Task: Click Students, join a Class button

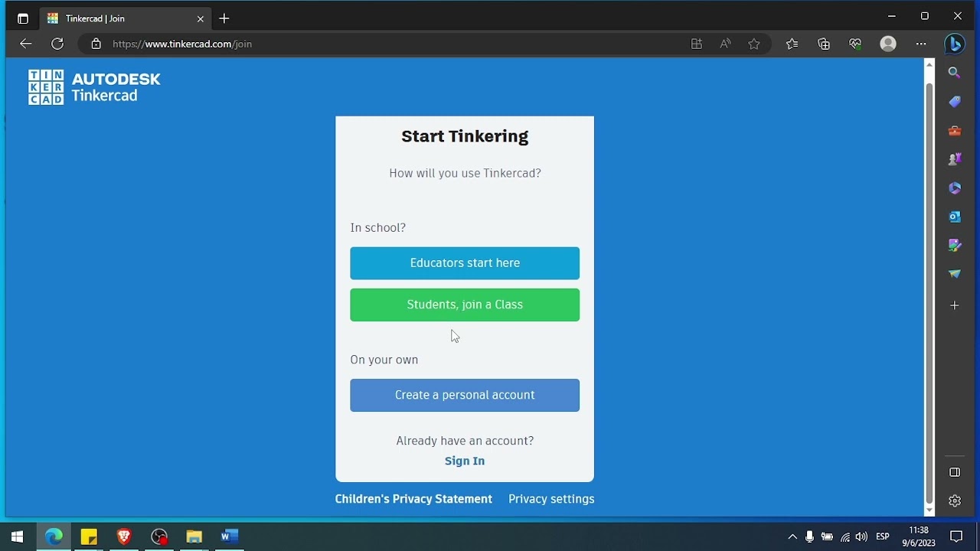Action: pos(465,305)
